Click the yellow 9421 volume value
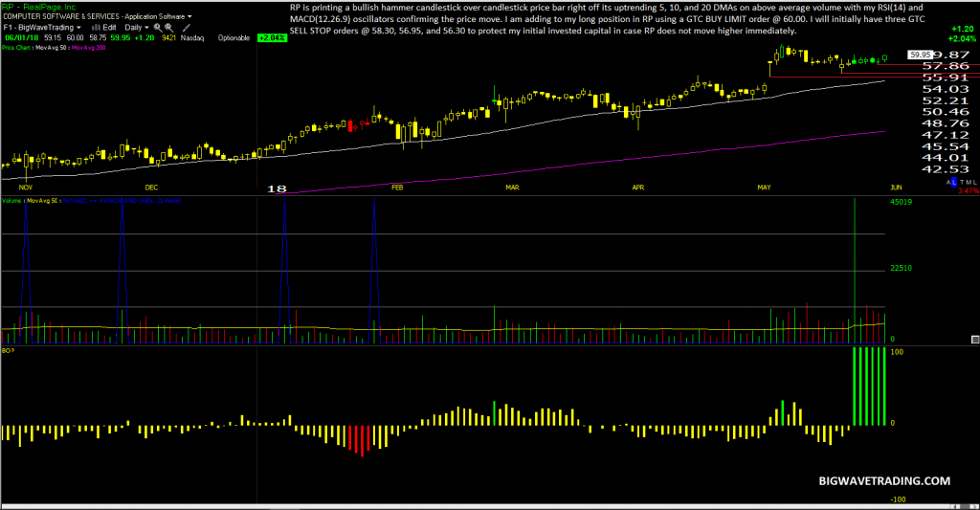Screen dimensions: 980x510 168,38
